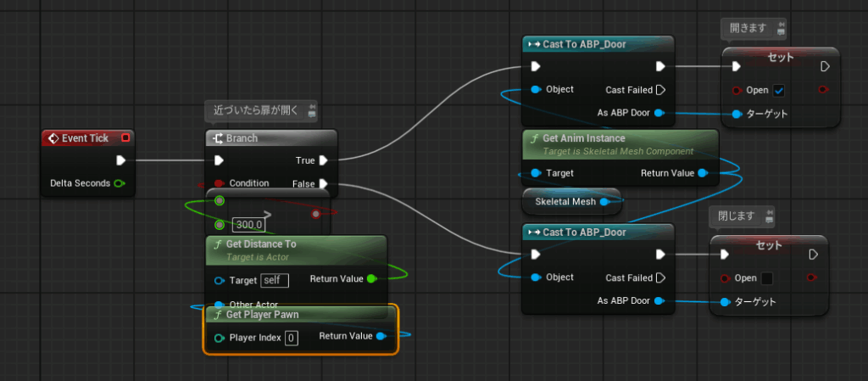Toggle visibility icon on the 閉じます comment bubble

770,220
